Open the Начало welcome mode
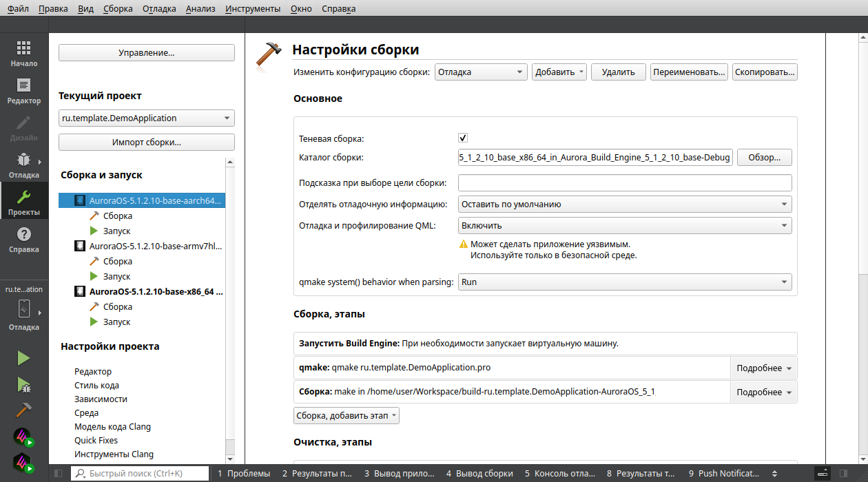 [x=24, y=53]
